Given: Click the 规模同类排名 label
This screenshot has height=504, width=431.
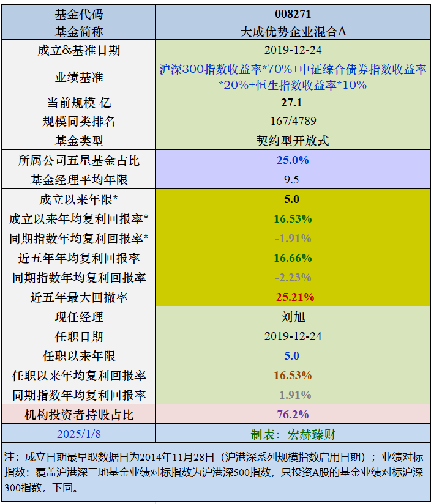Looking at the screenshot, I should click(79, 122).
